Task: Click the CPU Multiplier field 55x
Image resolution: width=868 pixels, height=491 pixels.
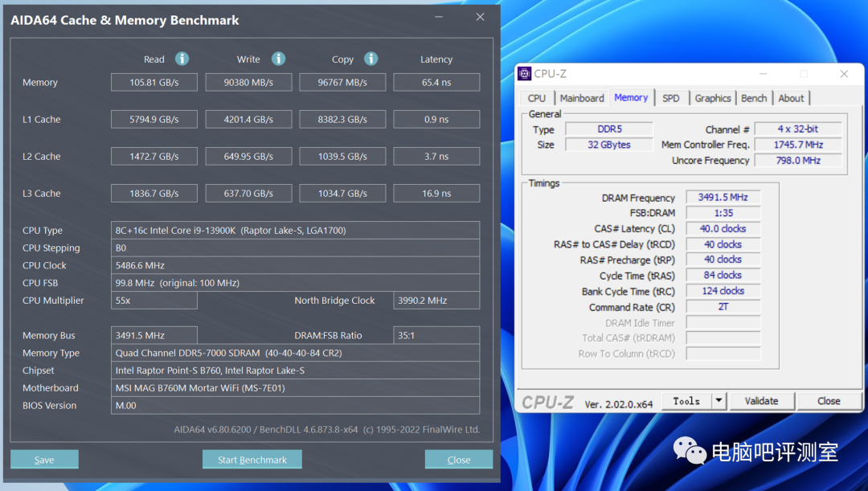Action: 154,301
